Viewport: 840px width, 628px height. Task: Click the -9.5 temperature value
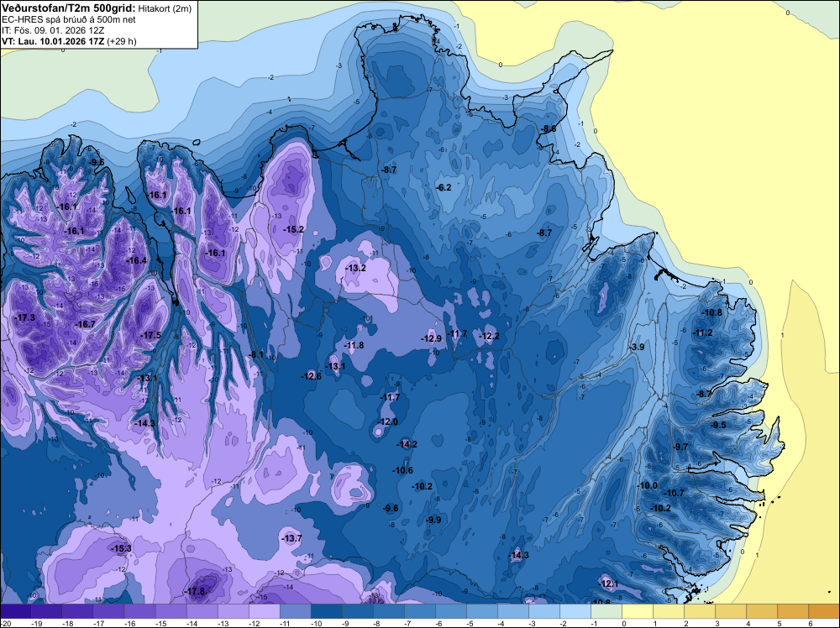pyautogui.click(x=718, y=425)
